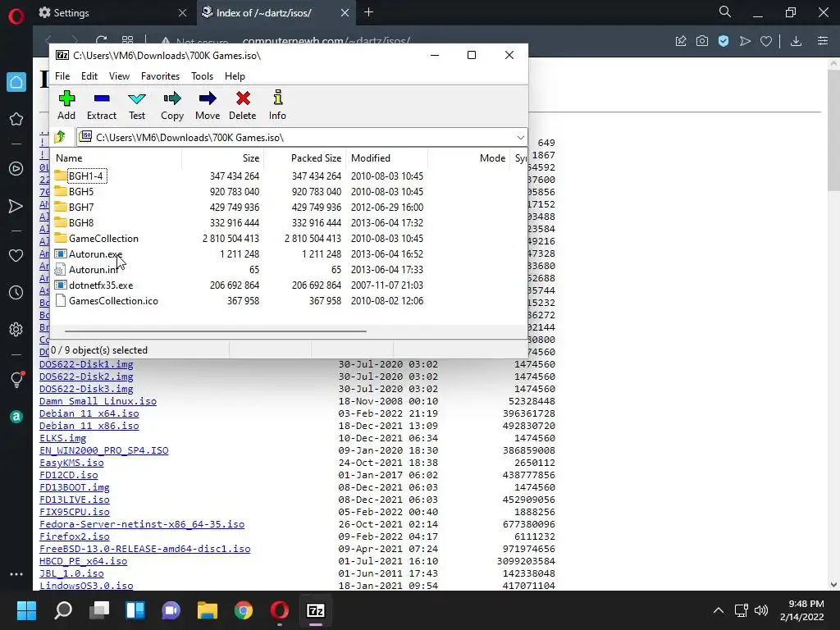Open the 7-Zip Edit menu
840x630 pixels.
click(x=89, y=76)
